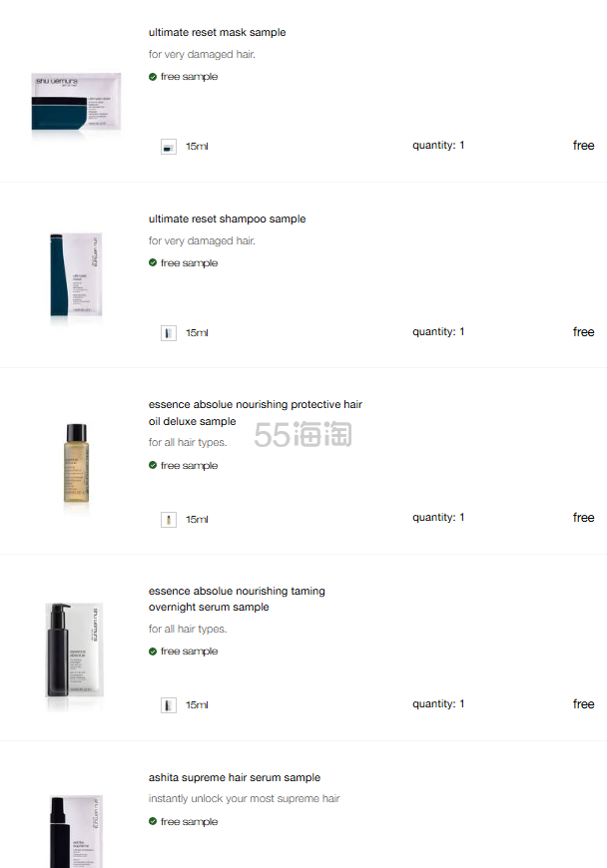
Task: Click green check icon beside hair oil free sample
Action: (x=153, y=466)
